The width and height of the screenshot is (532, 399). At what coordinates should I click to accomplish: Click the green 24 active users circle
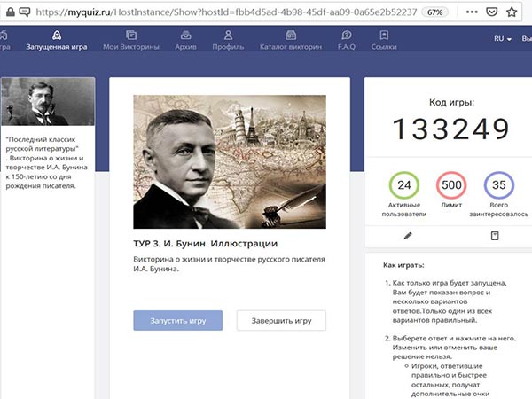pos(404,185)
